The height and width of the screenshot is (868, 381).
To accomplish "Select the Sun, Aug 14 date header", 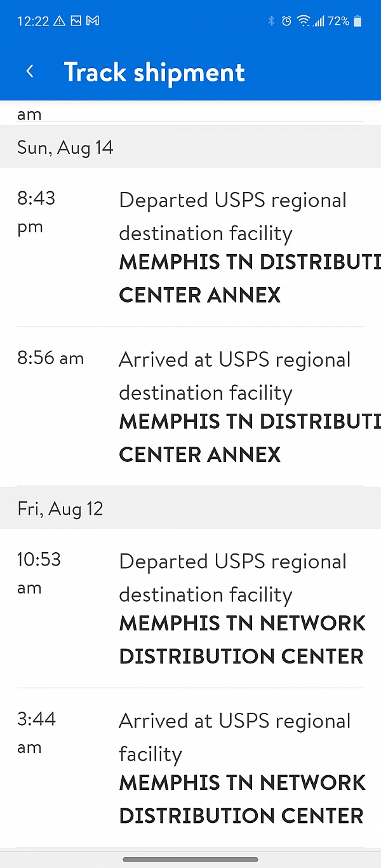I will [65, 147].
